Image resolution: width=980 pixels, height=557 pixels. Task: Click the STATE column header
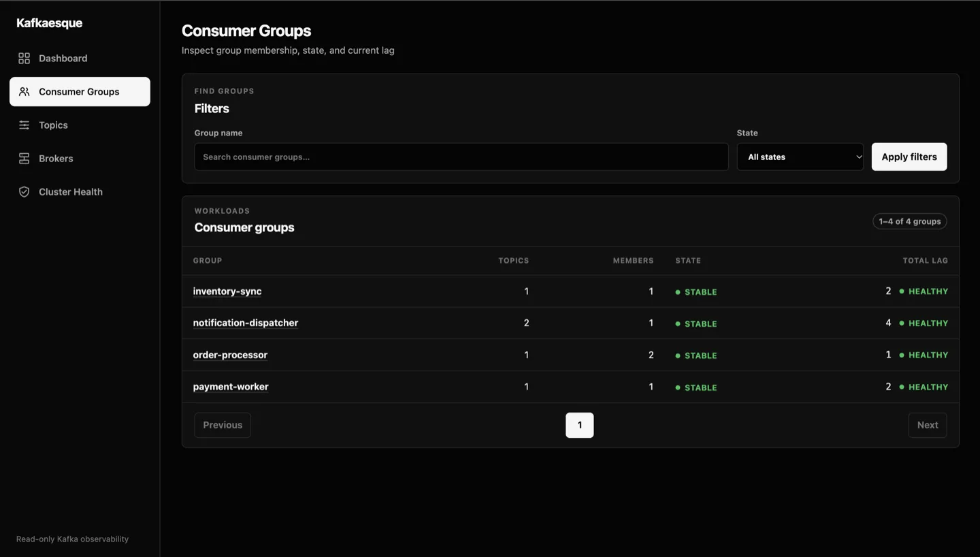tap(688, 261)
